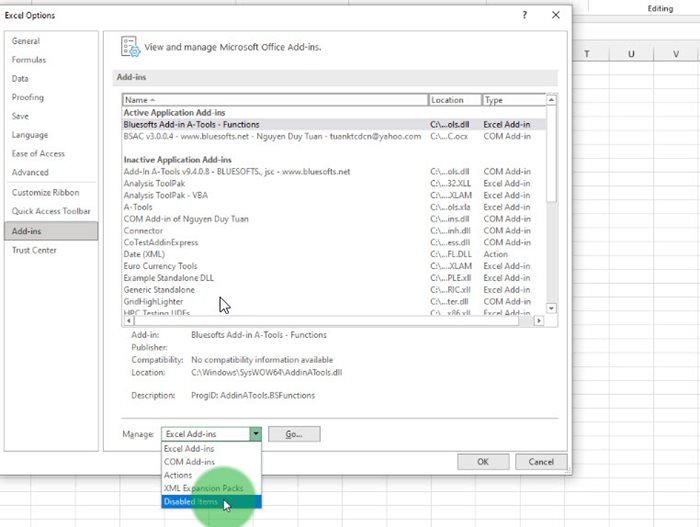700x527 pixels.
Task: Click the Cancel button
Action: tap(541, 462)
